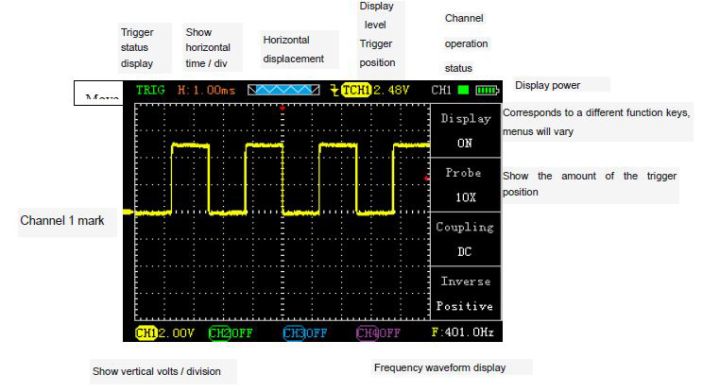Toggle Coupling DC mode
The width and height of the screenshot is (720, 392).
click(x=465, y=239)
